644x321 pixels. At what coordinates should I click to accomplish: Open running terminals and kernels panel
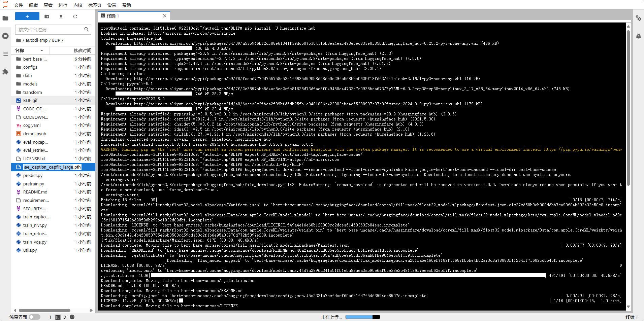(5, 36)
